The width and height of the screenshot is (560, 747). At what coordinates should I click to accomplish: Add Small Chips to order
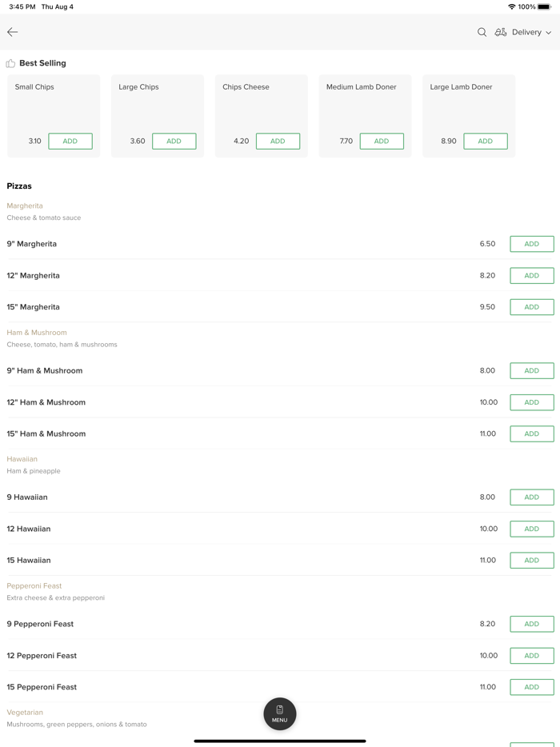(x=70, y=141)
